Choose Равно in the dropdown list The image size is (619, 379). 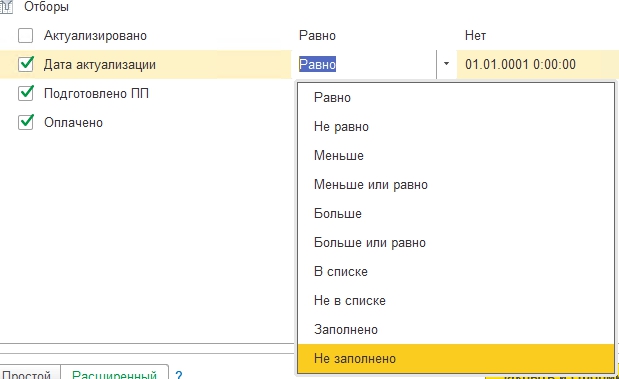pyautogui.click(x=456, y=98)
